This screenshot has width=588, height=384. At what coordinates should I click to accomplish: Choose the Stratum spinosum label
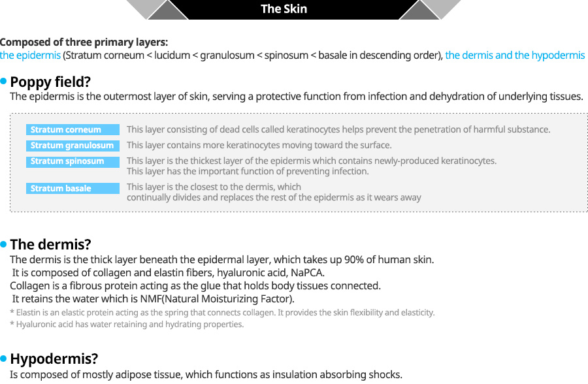pyautogui.click(x=73, y=161)
